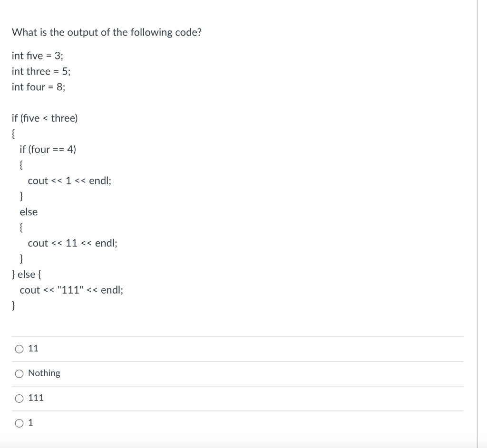This screenshot has height=448, width=487.
Task: Click the cout << 1 << endl statement
Action: coord(69,181)
